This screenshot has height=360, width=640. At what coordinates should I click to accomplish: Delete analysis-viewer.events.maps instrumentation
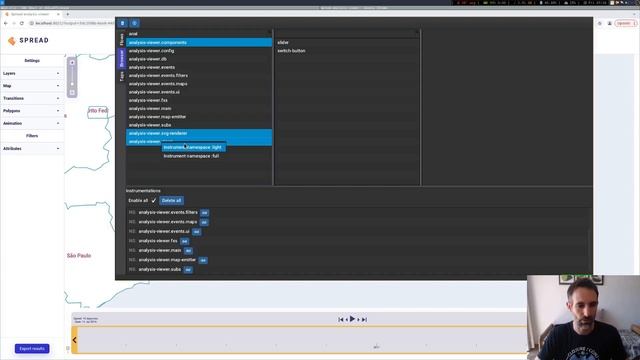tap(204, 222)
